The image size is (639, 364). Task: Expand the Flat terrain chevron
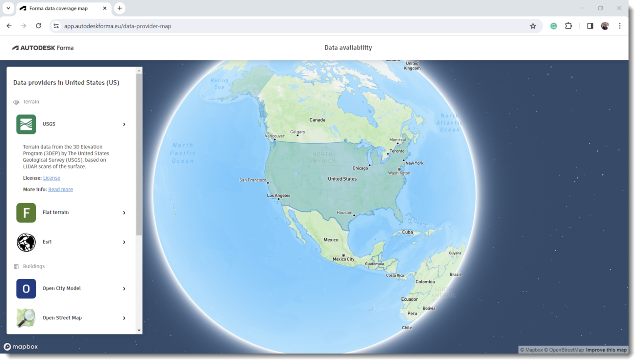124,213
